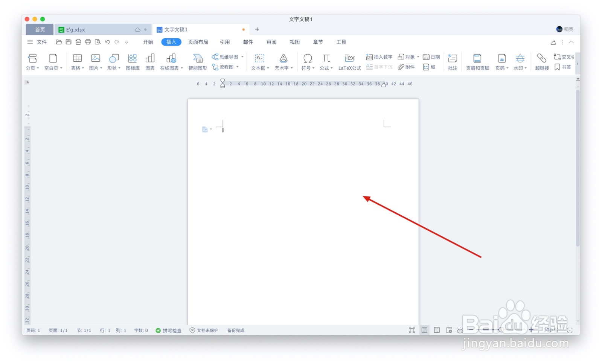Image resolution: width=602 pixels, height=364 pixels.
Task: Go to the 首页 home tab
Action: click(x=40, y=29)
